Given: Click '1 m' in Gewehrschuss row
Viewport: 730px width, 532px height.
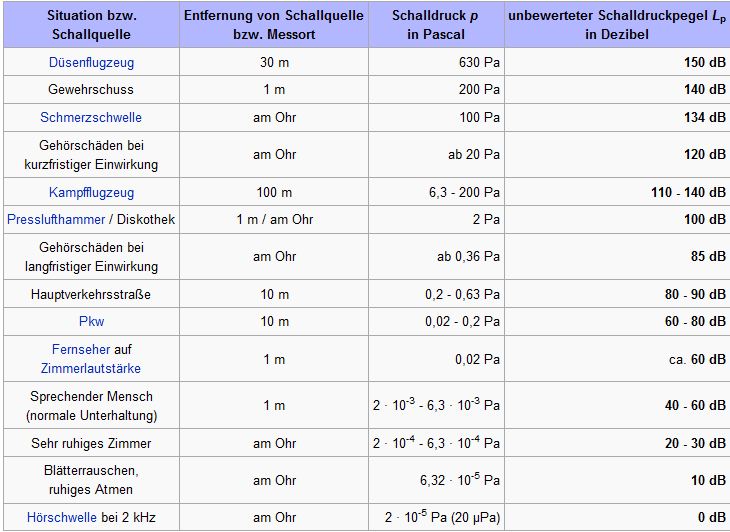Looking at the screenshot, I should [274, 89].
